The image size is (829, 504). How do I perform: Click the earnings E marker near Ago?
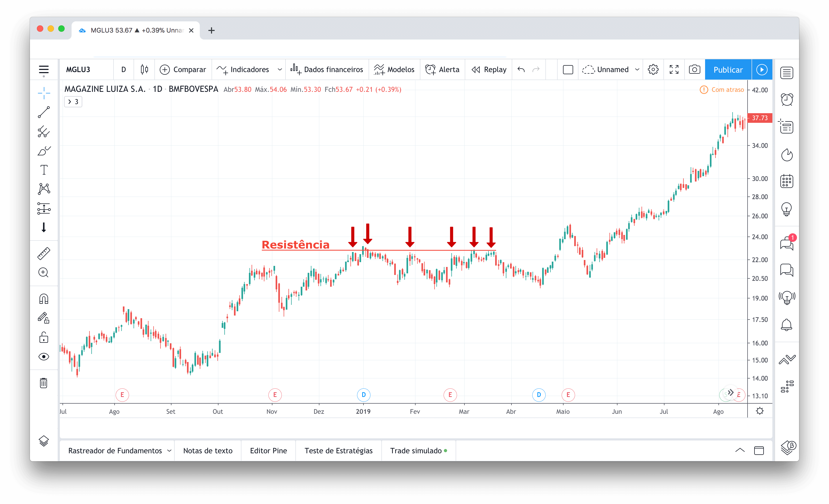(122, 395)
